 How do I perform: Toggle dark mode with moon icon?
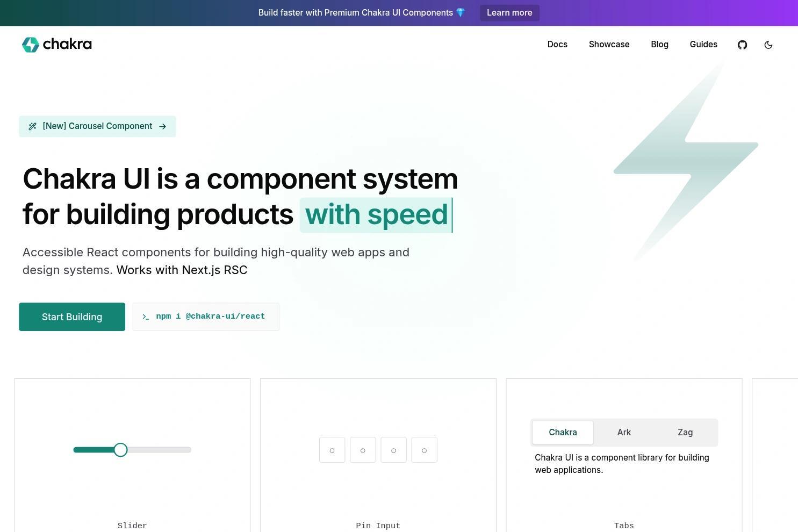tap(768, 45)
